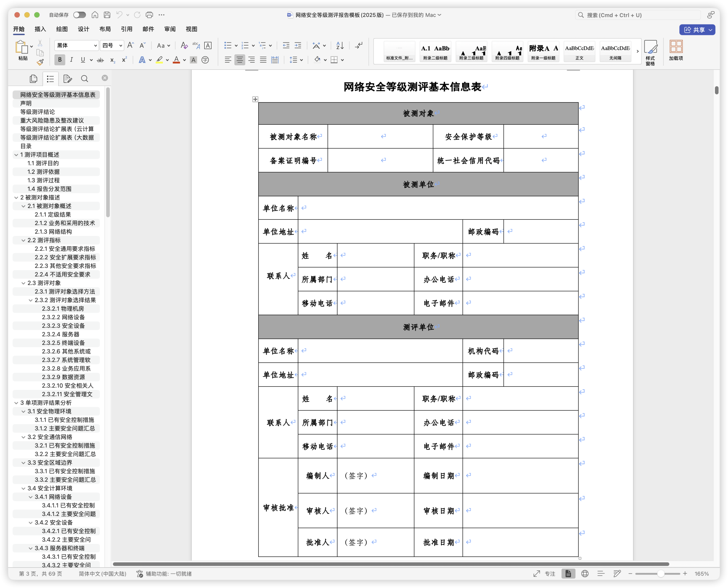Click the Home icon in title bar
The image size is (728, 588).
[x=95, y=15]
